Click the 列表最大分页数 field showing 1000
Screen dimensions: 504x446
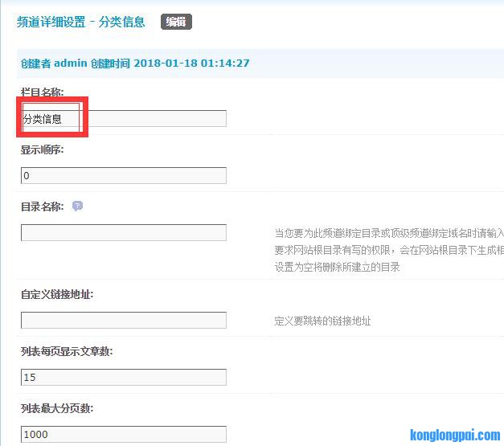pyautogui.click(x=124, y=434)
